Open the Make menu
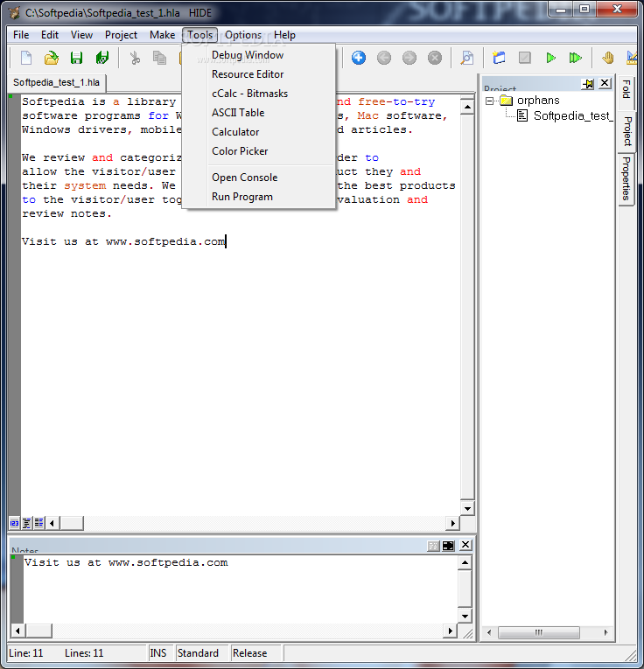Viewport: 644px width, 669px height. click(x=162, y=35)
